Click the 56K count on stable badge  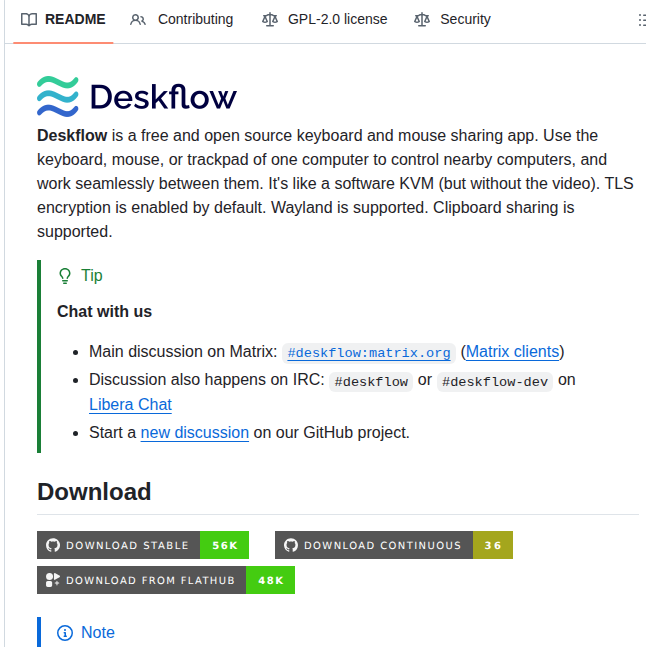click(x=224, y=545)
